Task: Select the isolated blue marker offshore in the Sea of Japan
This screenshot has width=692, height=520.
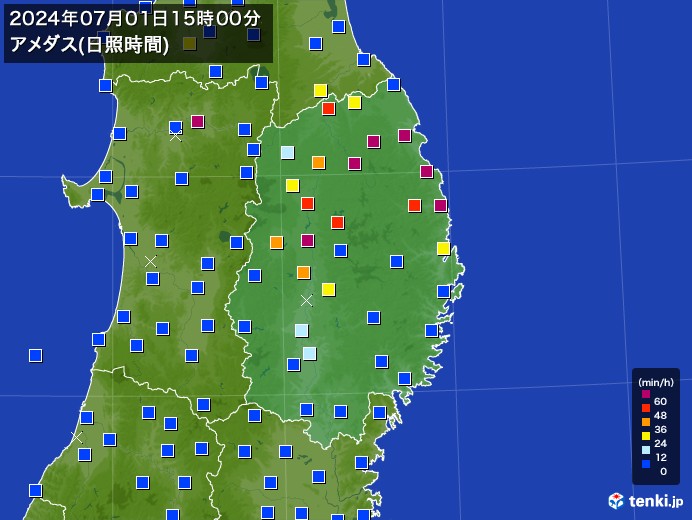Action: pyautogui.click(x=36, y=355)
